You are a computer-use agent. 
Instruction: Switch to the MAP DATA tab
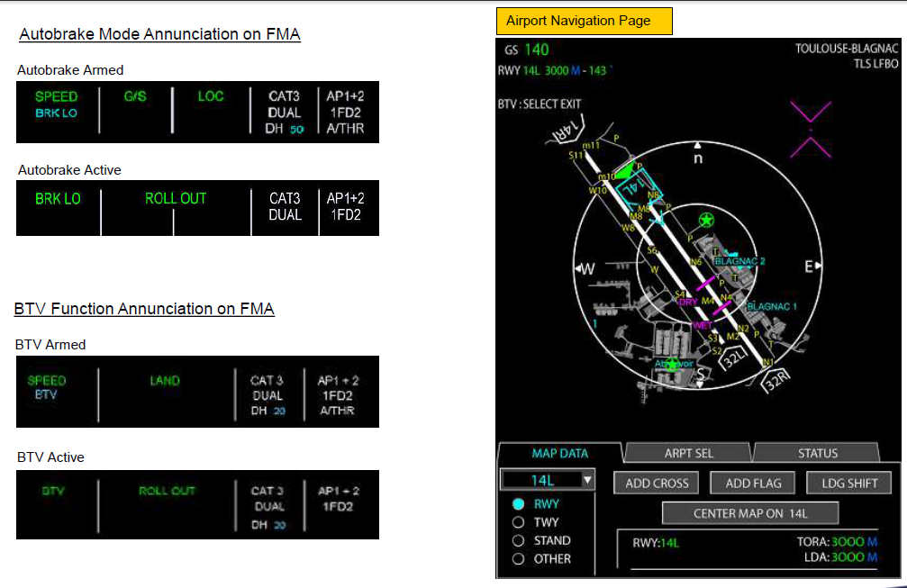coord(560,453)
